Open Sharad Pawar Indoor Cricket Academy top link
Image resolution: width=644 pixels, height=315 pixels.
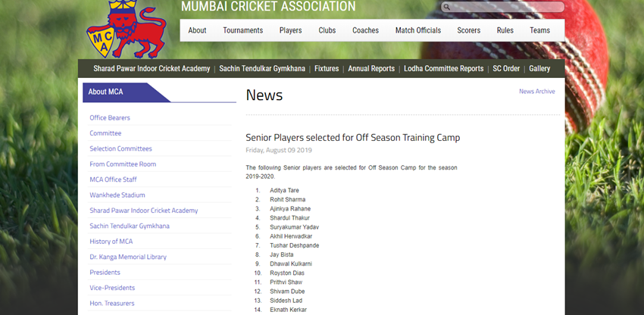(x=152, y=68)
